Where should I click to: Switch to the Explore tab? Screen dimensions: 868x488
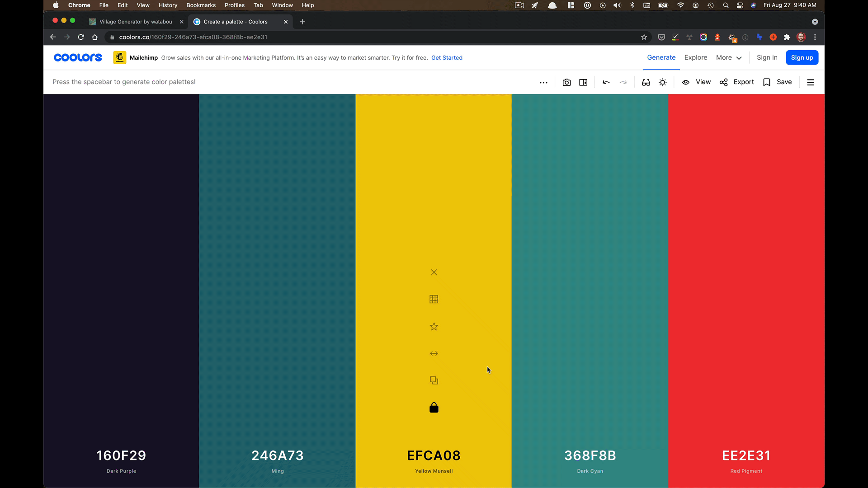(x=695, y=57)
